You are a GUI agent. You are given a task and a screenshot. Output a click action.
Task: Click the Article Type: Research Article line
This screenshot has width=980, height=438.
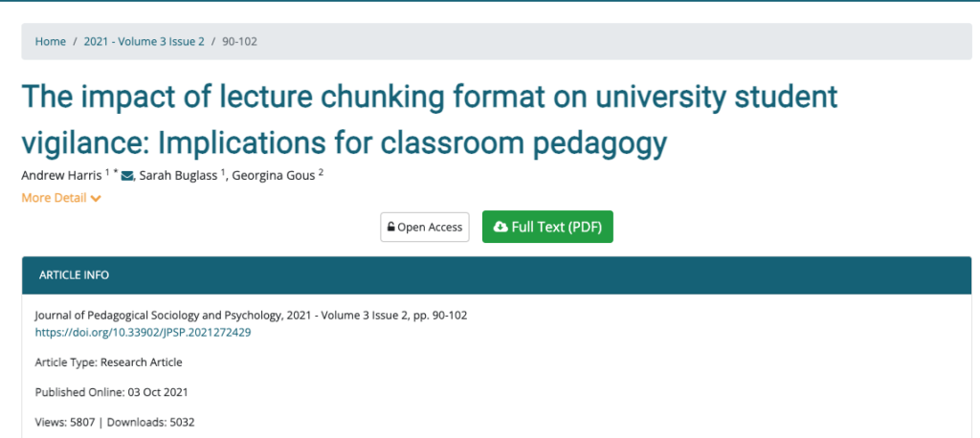[x=108, y=362]
